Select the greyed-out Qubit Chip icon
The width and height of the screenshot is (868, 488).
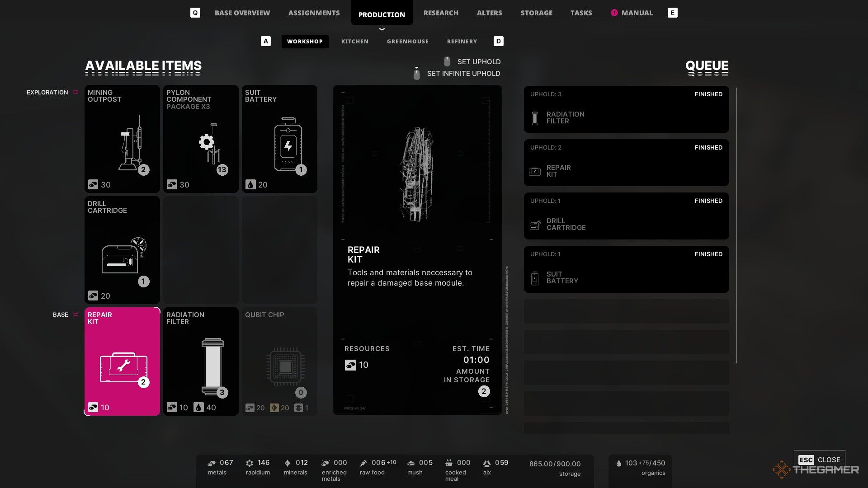tap(285, 366)
